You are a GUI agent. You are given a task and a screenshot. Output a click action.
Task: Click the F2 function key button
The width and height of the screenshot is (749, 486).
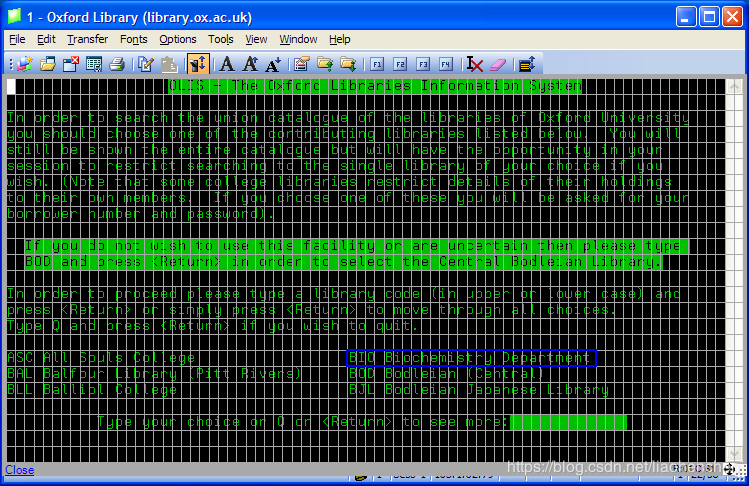[400, 64]
